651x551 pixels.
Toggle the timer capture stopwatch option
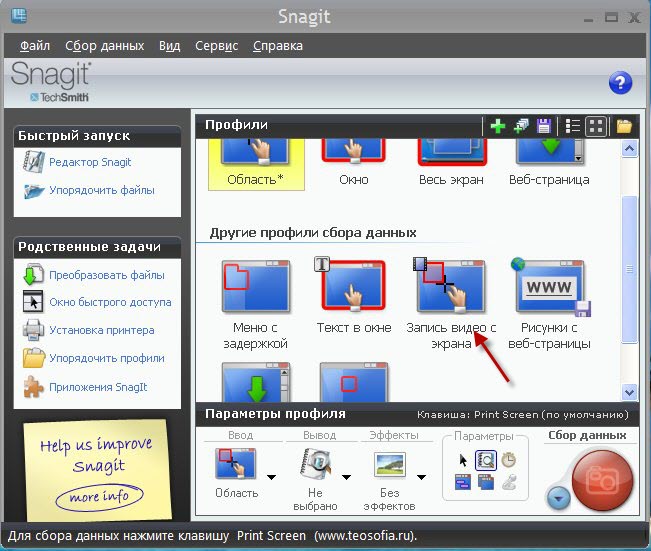(509, 460)
